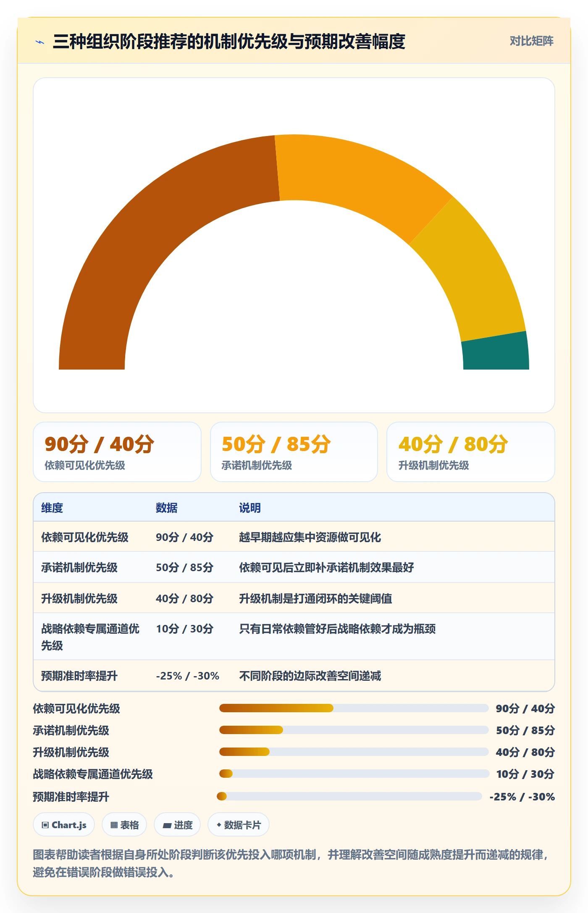Click the 依赖可见化优先级 progress bar
Screen dimensions: 588x913
coord(354,708)
